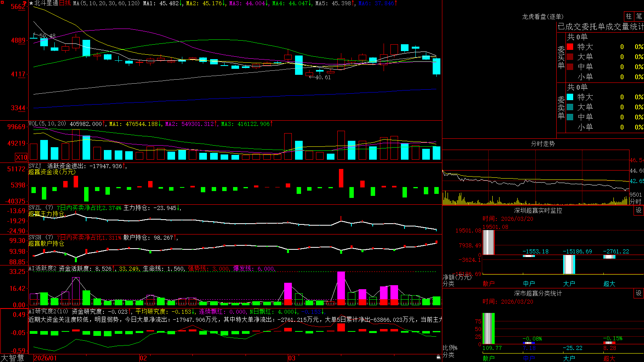644x362 pixels.
Task: Click the cyan 特大 sell-order swatch
Action: [570, 97]
